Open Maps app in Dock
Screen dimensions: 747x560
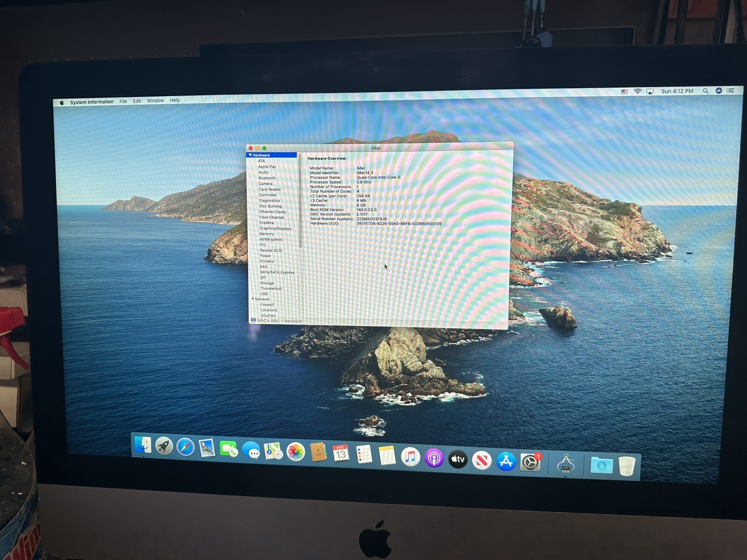(x=273, y=451)
